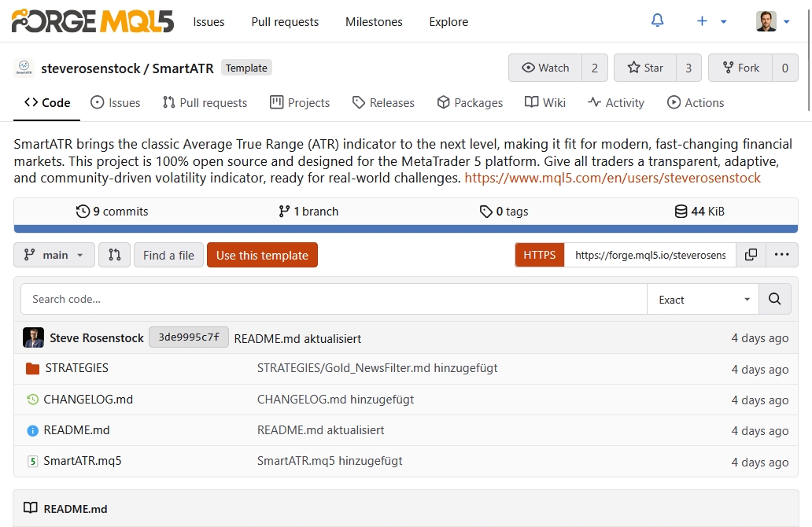Open the SmartATR.mq5 file
This screenshot has width=812, height=527.
(83, 461)
